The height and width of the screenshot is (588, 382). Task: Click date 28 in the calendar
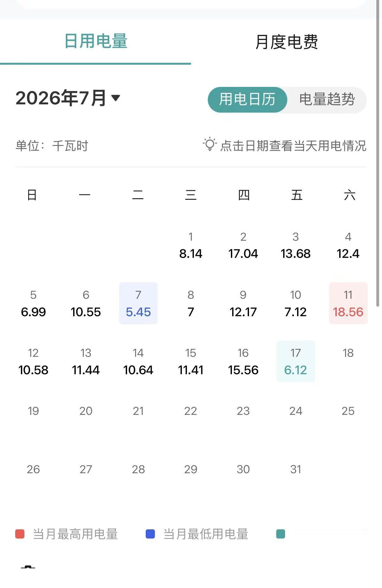point(138,469)
